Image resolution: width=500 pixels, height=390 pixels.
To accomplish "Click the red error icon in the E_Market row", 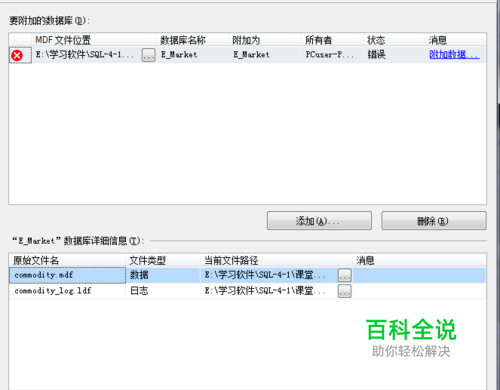I will point(17,55).
